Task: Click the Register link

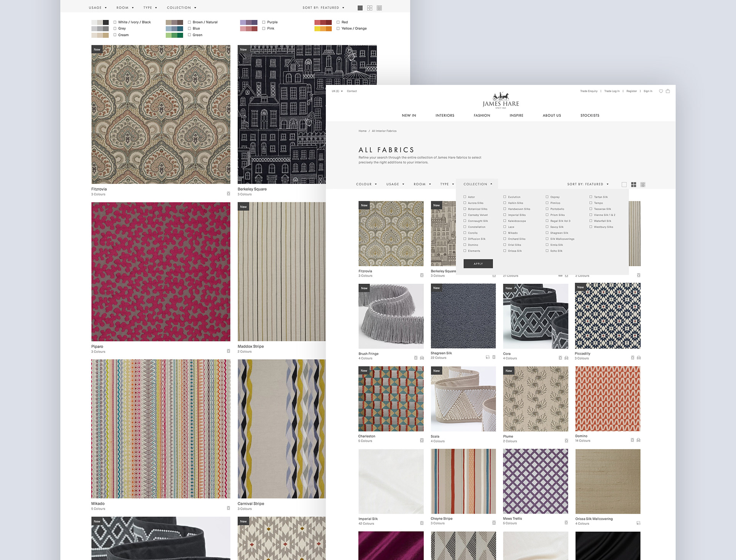Action: click(x=631, y=91)
